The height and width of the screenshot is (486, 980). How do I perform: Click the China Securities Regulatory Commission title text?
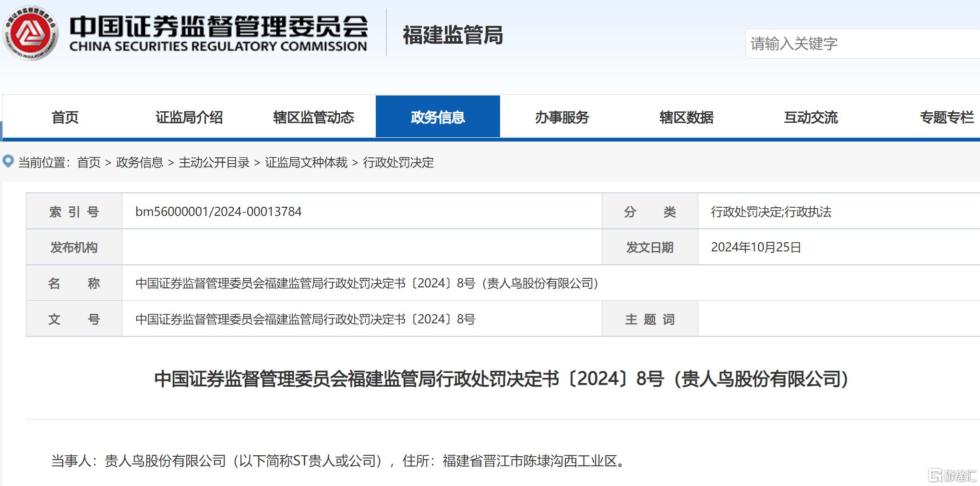click(219, 33)
